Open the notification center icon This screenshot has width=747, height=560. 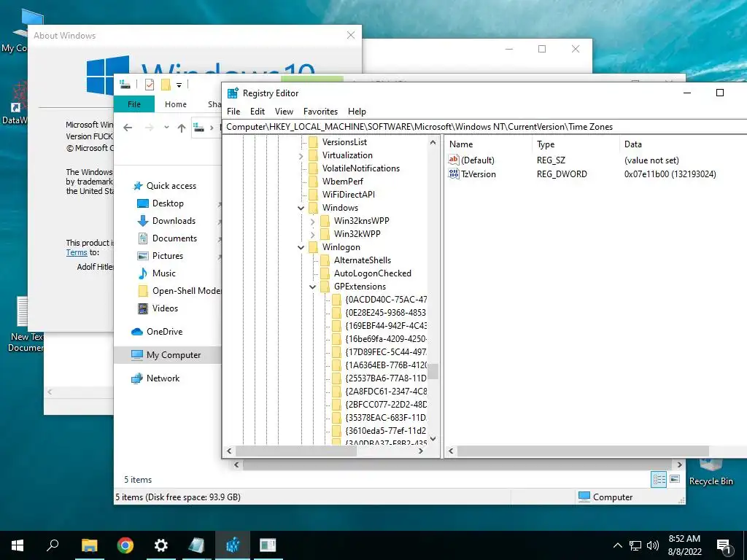(x=724, y=546)
